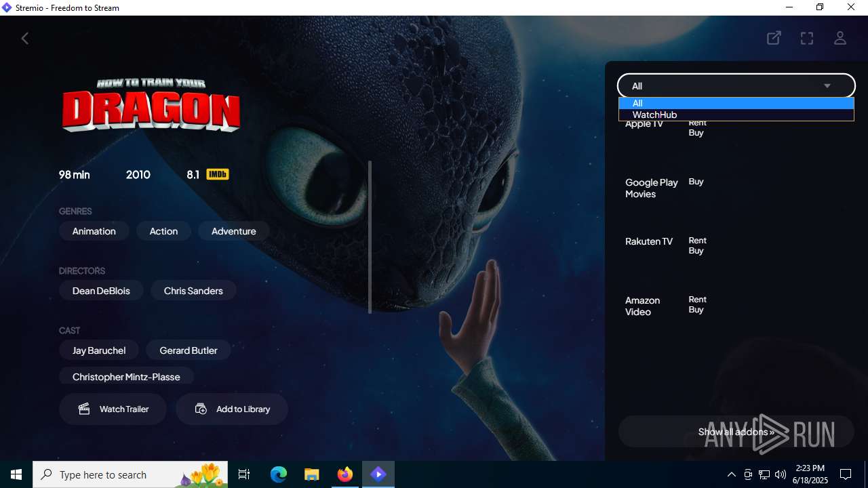Select the Action genre tag
868x488 pixels.
click(x=163, y=231)
